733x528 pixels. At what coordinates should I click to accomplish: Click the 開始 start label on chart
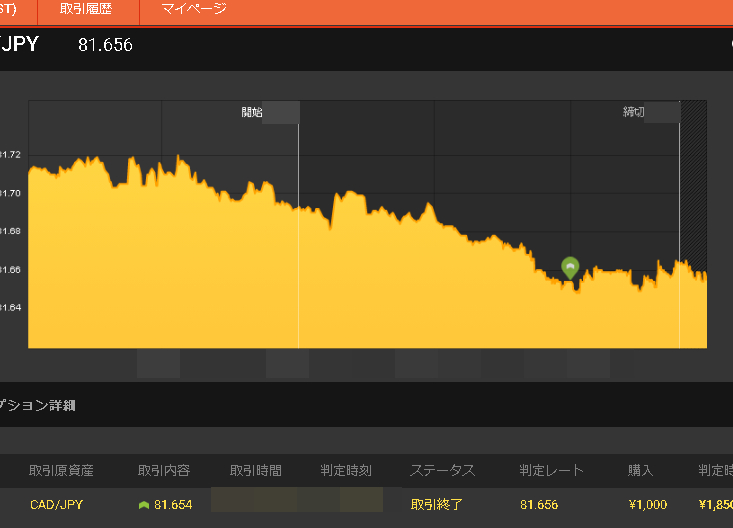click(252, 112)
